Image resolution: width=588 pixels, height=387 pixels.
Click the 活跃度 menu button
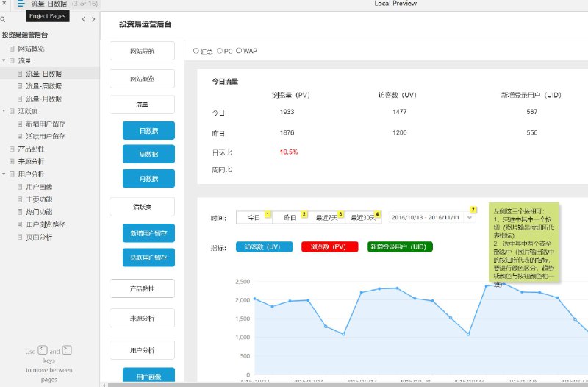pos(142,207)
